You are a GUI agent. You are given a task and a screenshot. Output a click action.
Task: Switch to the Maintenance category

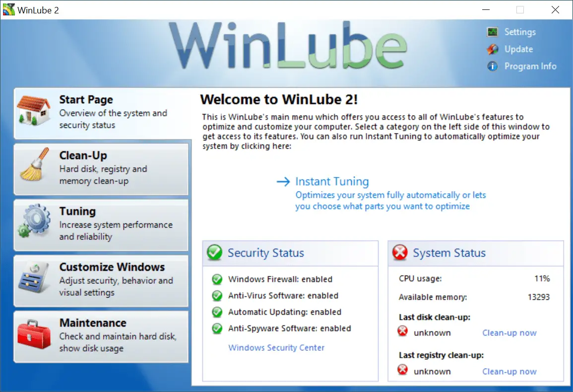101,336
